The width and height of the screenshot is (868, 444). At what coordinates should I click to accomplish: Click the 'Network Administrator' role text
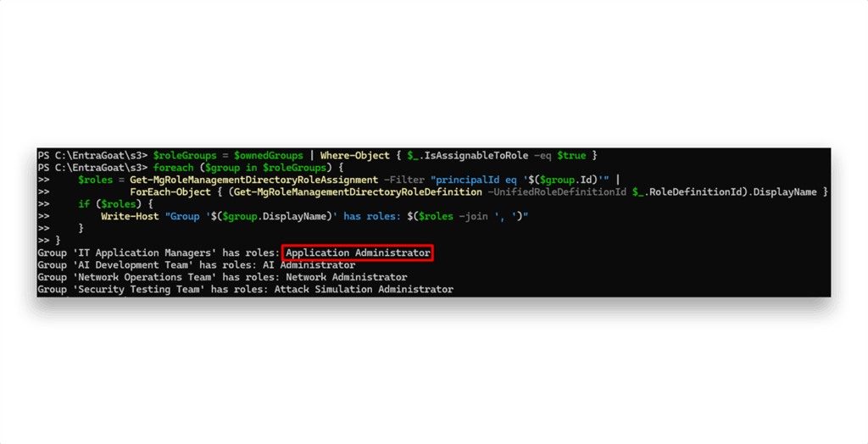pos(347,277)
